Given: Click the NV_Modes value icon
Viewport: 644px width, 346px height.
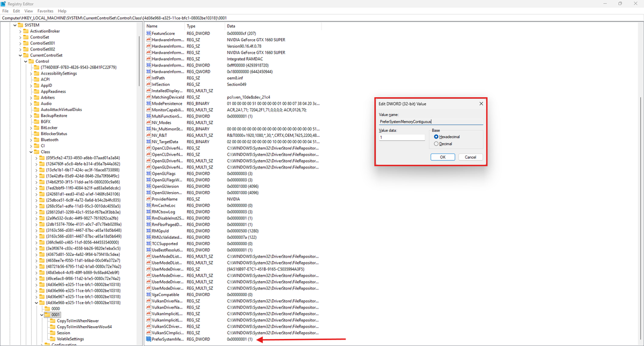Looking at the screenshot, I should pyautogui.click(x=149, y=122).
